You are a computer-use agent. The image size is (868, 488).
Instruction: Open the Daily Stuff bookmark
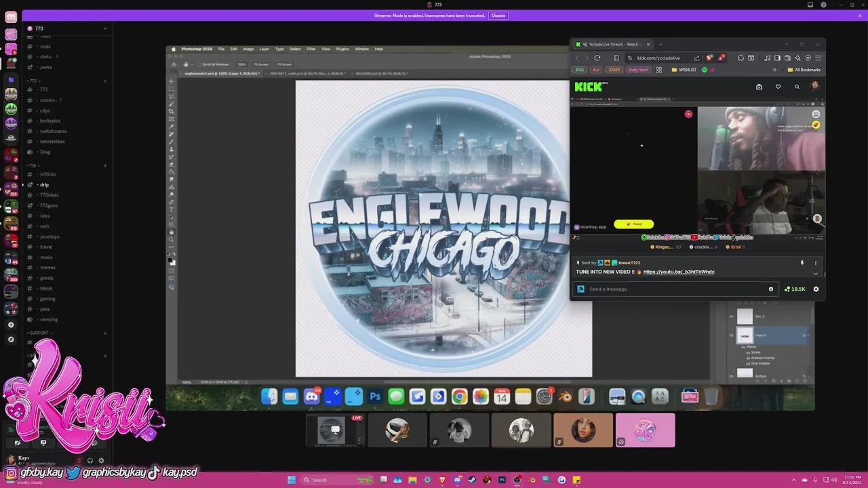[639, 70]
